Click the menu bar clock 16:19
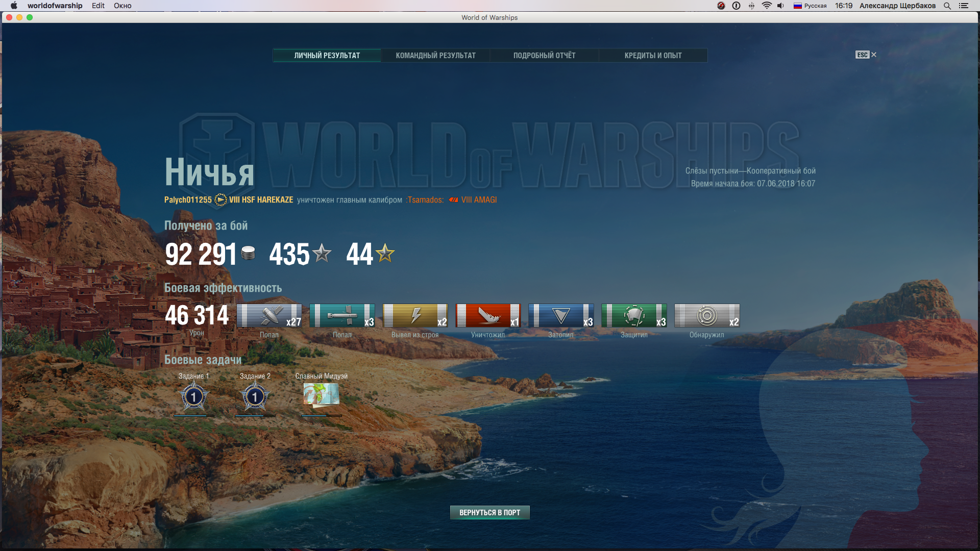Screen dimensions: 980x551 click(844, 6)
